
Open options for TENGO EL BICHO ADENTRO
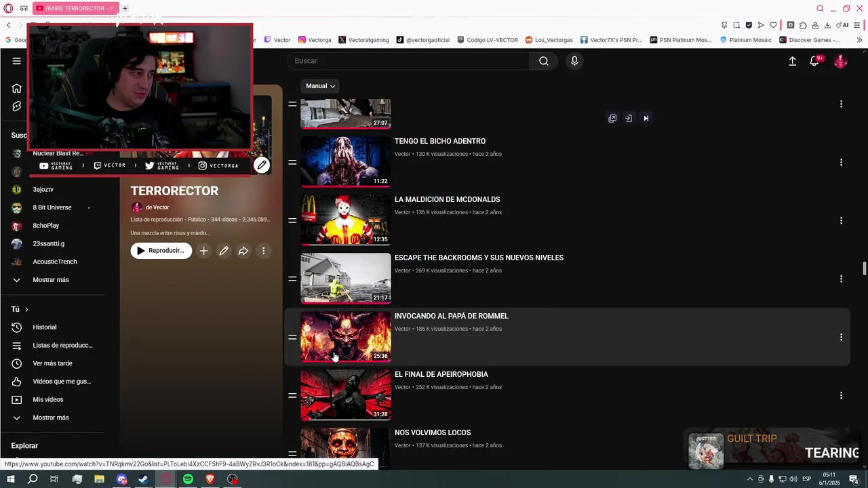[841, 163]
